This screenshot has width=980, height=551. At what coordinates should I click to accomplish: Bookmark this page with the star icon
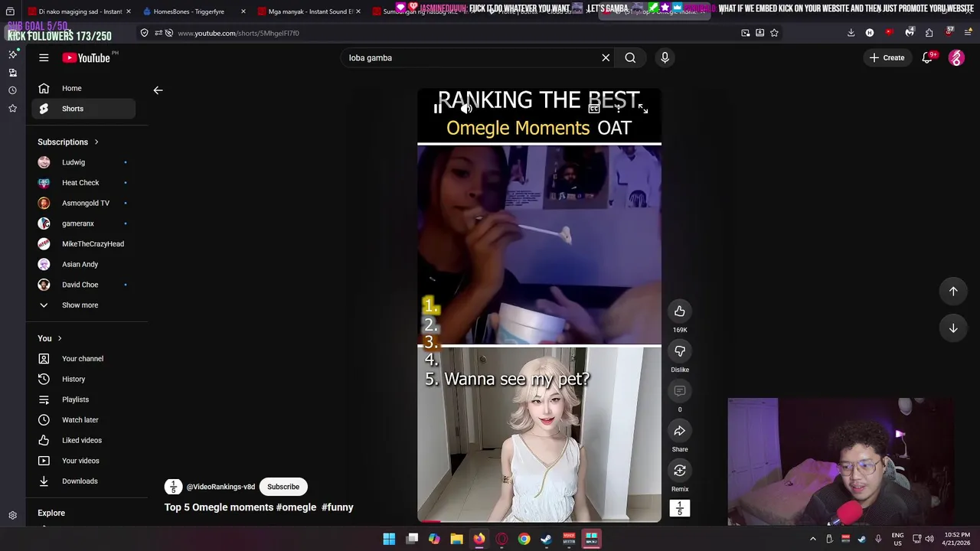774,33
